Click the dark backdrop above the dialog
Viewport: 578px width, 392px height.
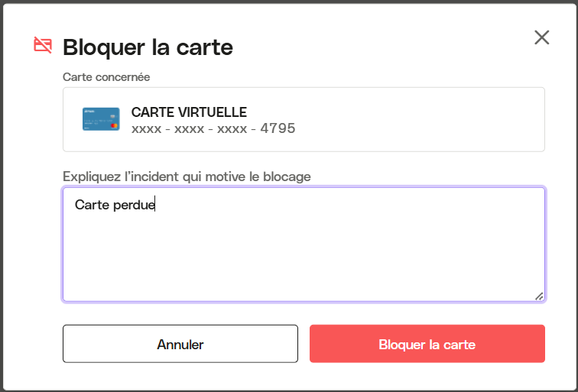(289, 2)
